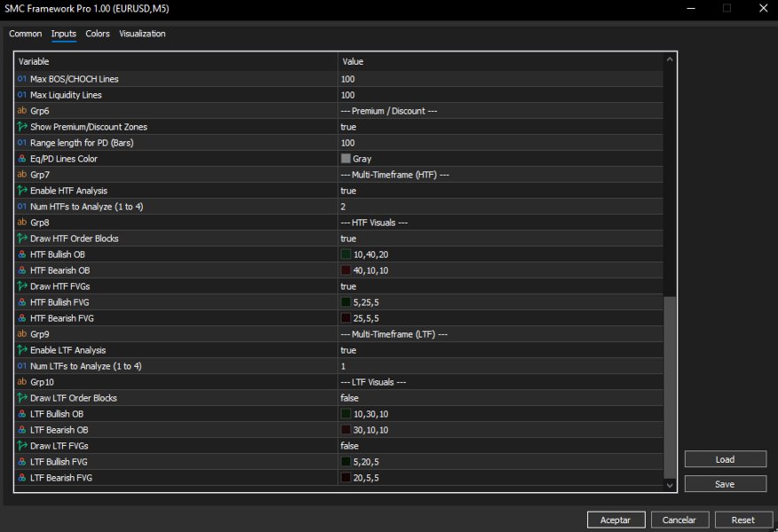
Task: Click the string icon next to Grp7
Action: [22, 175]
